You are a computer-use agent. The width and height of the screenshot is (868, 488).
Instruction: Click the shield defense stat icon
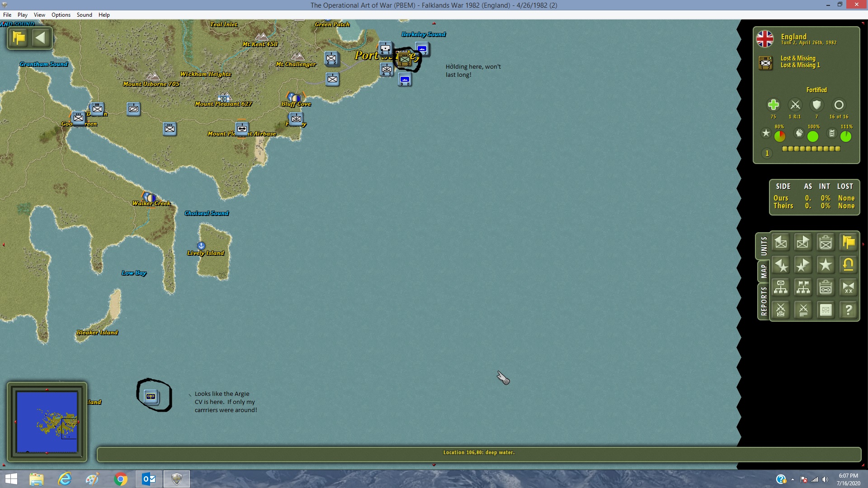pyautogui.click(x=816, y=105)
